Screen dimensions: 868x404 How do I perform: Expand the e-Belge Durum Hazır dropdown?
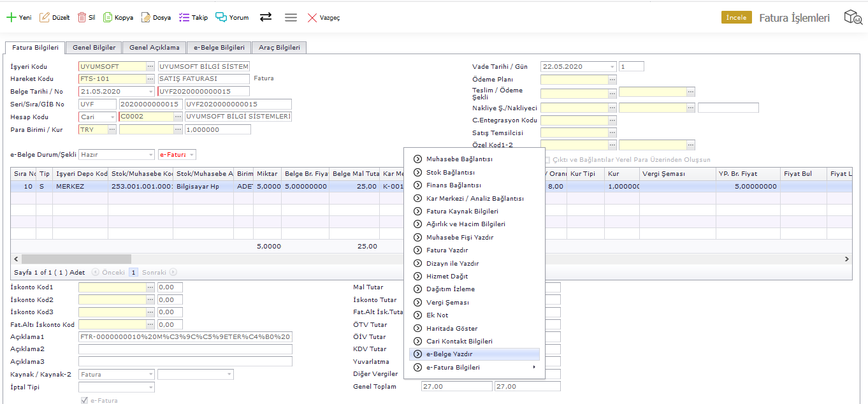150,154
